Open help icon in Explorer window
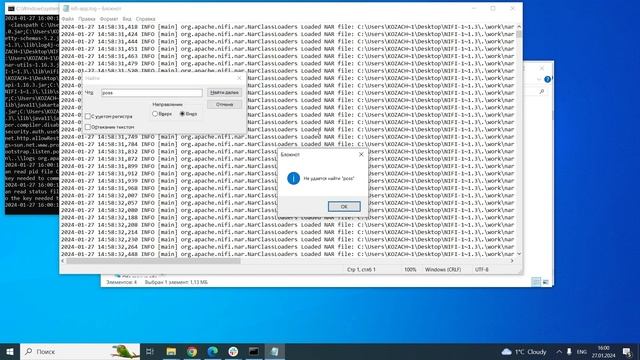This screenshot has width=640, height=360. [x=547, y=79]
